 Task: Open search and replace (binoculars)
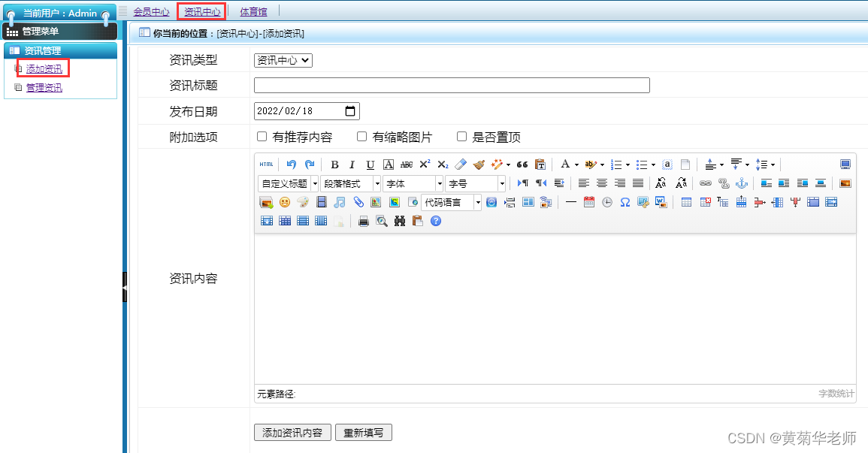point(400,222)
